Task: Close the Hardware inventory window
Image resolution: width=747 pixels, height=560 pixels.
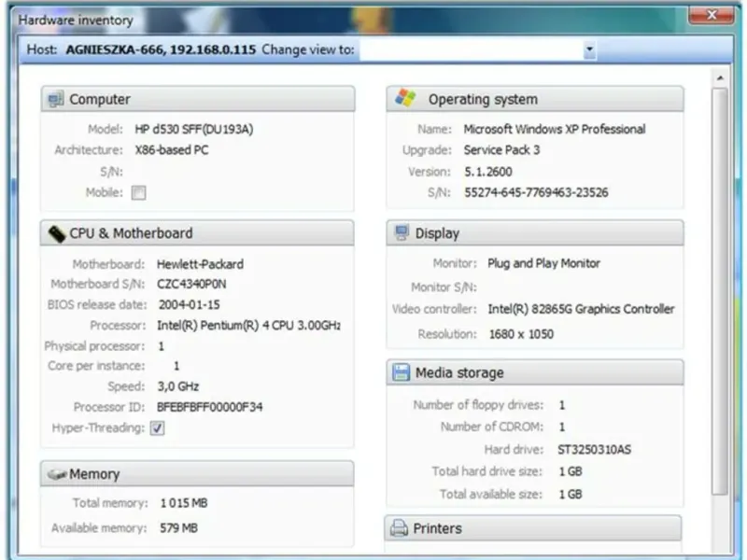Action: [x=712, y=15]
